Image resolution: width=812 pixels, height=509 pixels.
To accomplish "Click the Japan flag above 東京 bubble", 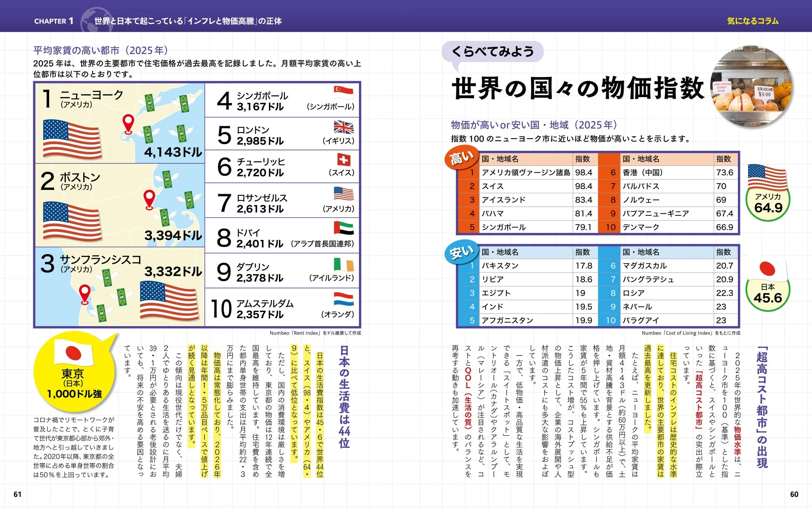I will point(74,352).
